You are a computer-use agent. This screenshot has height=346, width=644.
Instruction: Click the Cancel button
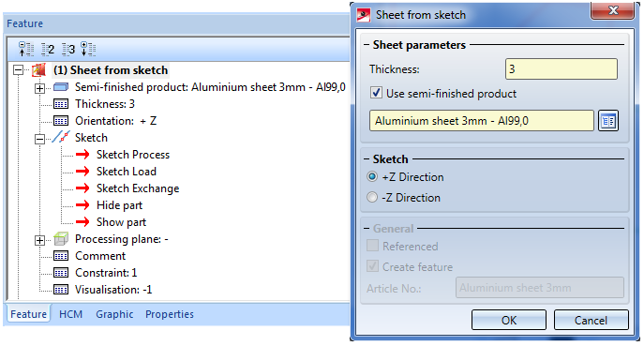click(591, 320)
